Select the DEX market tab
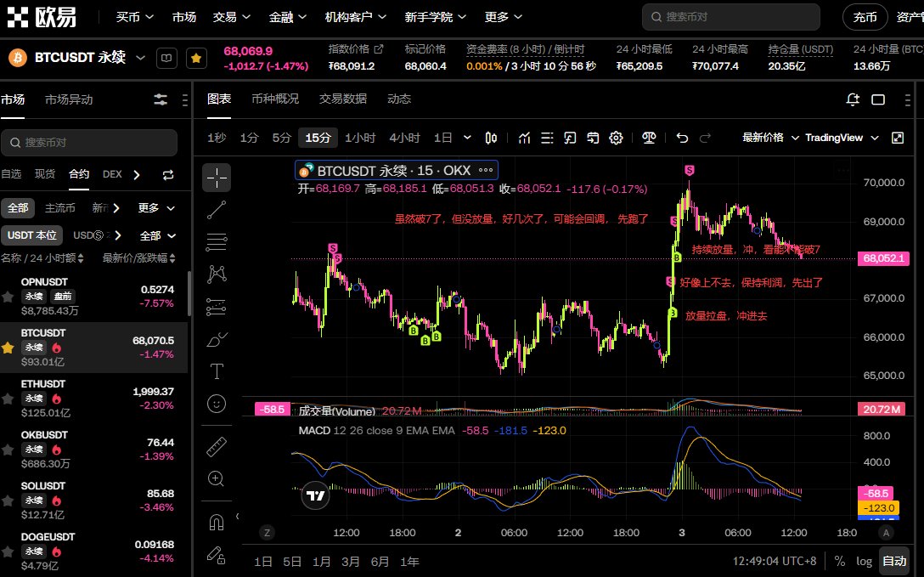924x577 pixels. pos(112,174)
